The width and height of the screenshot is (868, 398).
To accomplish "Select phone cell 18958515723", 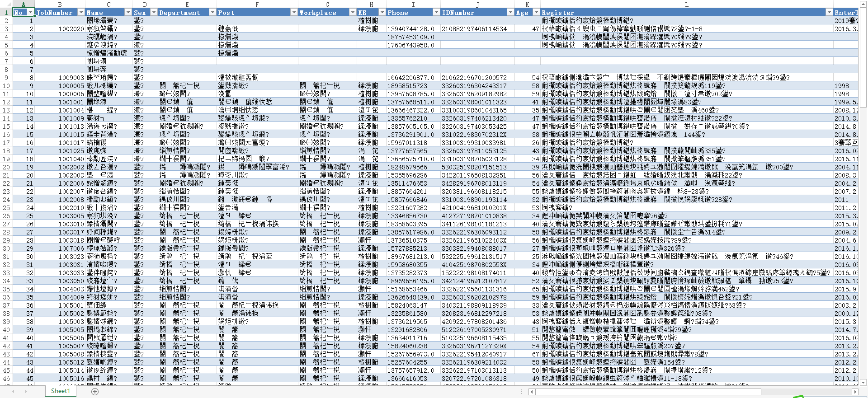I will click(x=413, y=86).
